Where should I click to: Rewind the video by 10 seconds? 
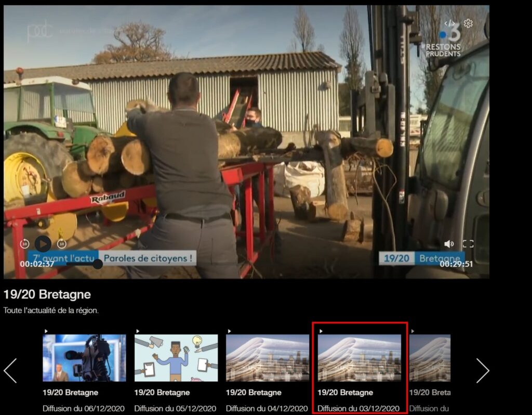pos(24,243)
